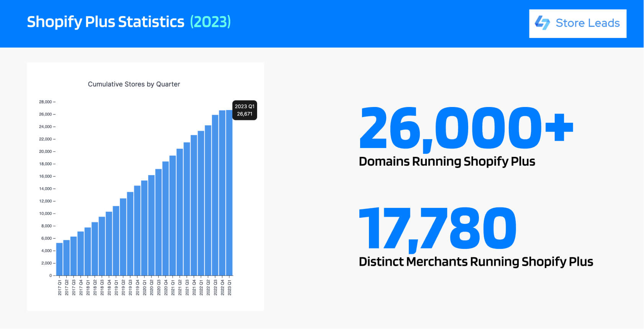644x329 pixels.
Task: Click the large "26,000+" figure
Action: [467, 130]
